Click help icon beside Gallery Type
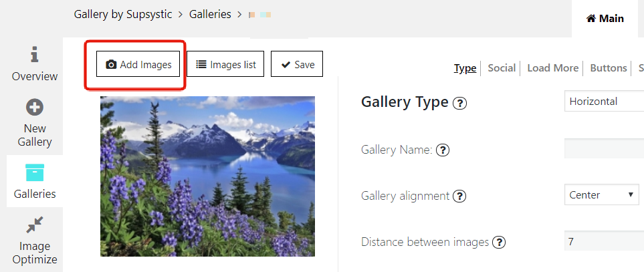This screenshot has width=644, height=272. [x=459, y=103]
